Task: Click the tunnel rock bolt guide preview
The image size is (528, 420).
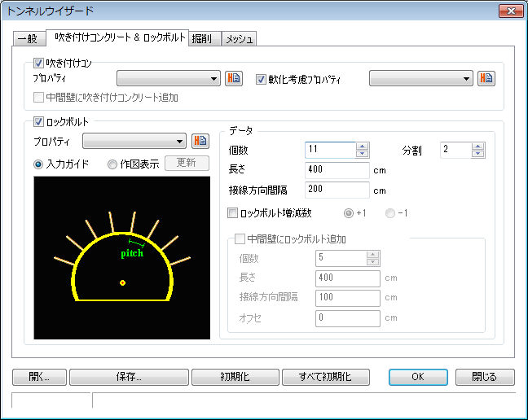Action: pos(122,257)
